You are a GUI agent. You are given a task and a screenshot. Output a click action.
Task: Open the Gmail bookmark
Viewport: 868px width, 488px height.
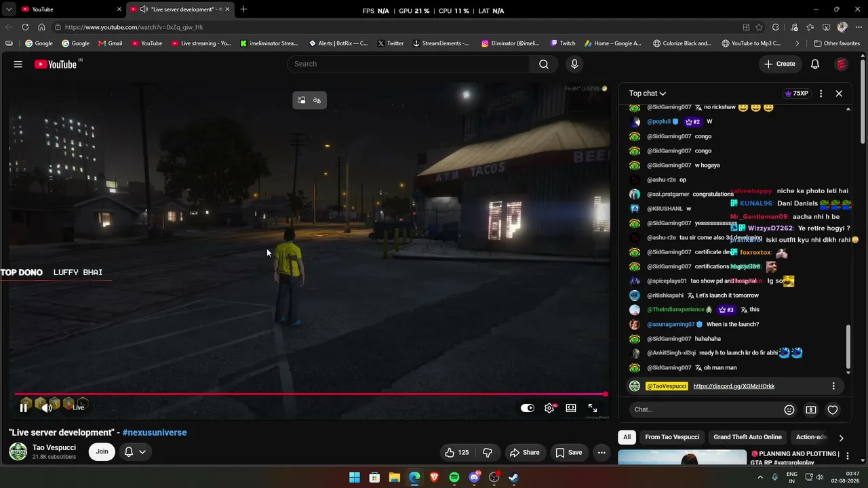pos(110,43)
